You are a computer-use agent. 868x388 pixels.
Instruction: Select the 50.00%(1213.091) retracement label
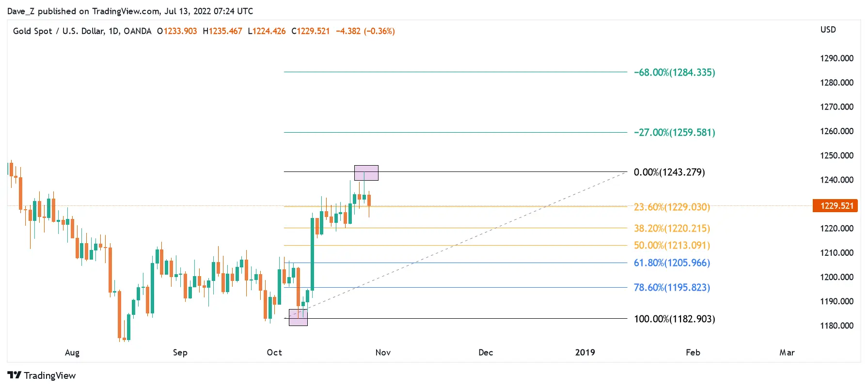(x=672, y=246)
